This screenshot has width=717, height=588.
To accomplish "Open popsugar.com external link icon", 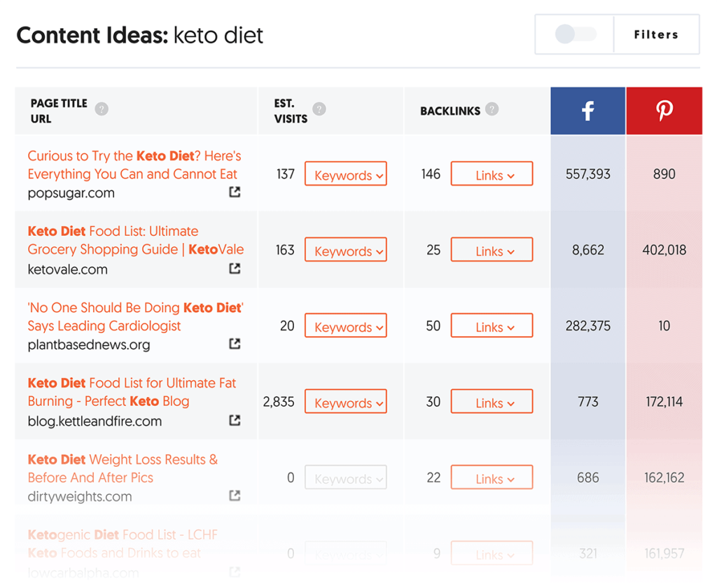I will pyautogui.click(x=235, y=192).
